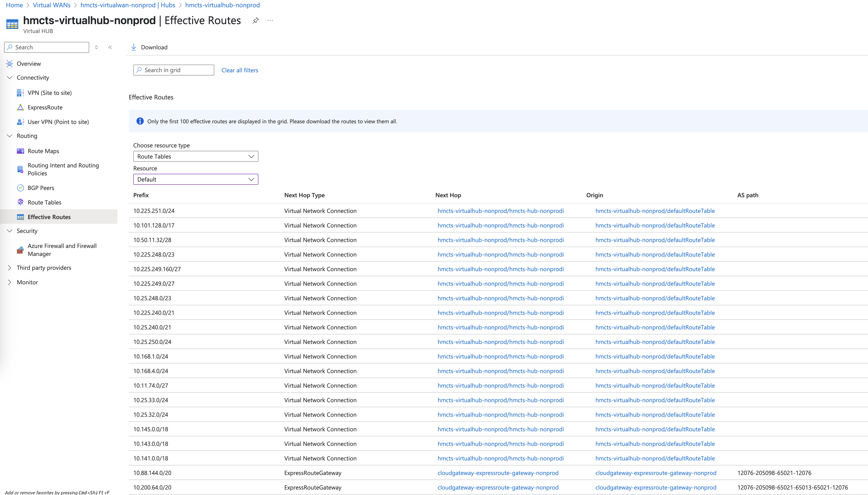Click the Azure Firewall icon
The height and width of the screenshot is (495, 868).
tap(20, 250)
